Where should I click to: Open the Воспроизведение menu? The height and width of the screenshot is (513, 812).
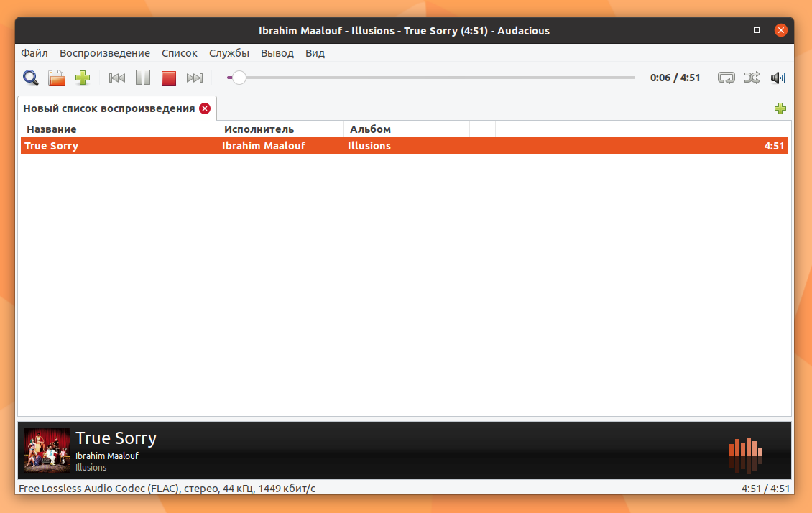point(105,52)
